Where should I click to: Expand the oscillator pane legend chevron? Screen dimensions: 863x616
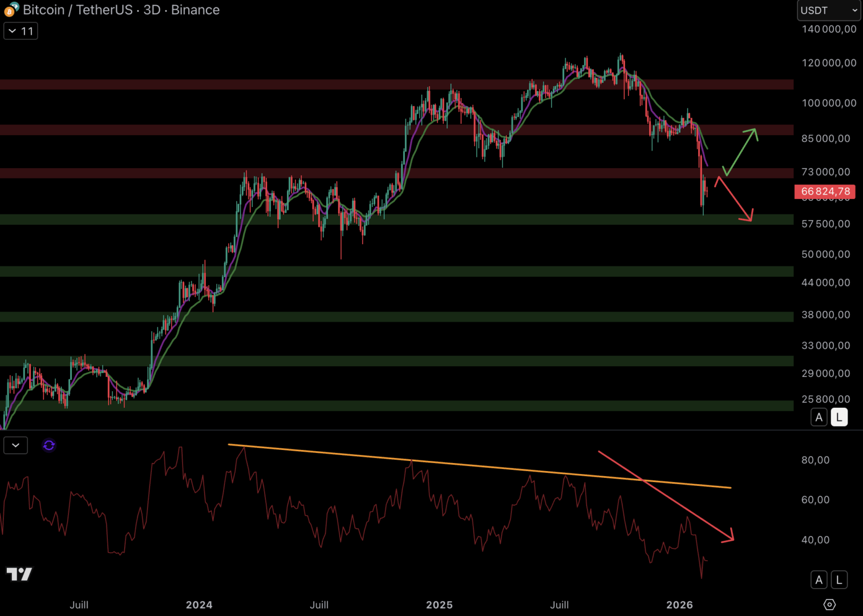point(15,445)
